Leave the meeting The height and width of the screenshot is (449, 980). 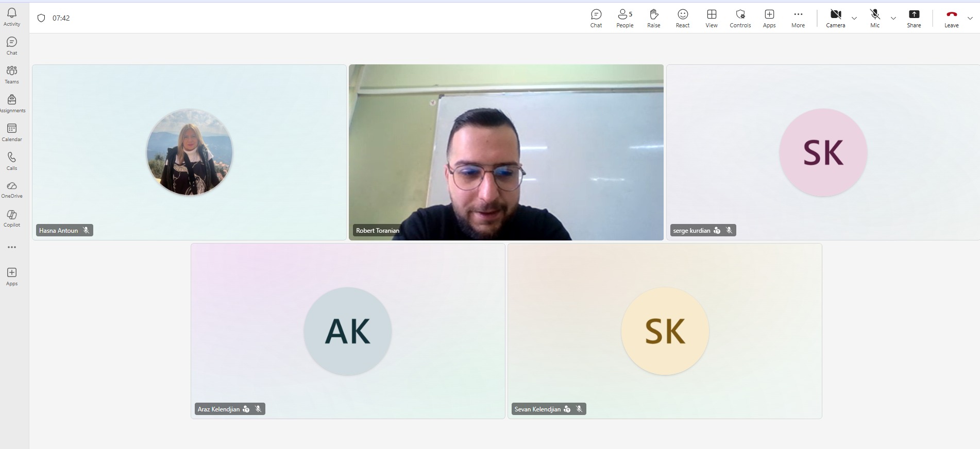click(x=951, y=18)
